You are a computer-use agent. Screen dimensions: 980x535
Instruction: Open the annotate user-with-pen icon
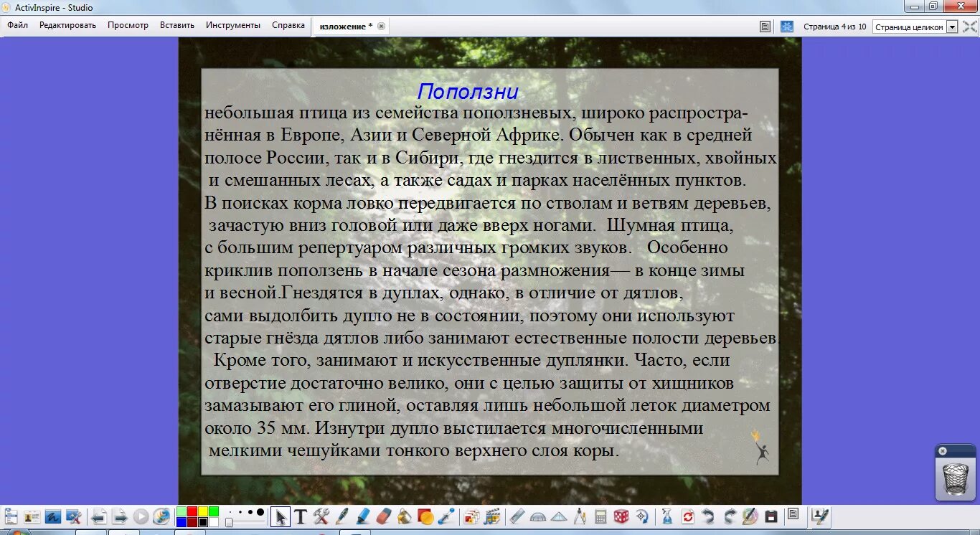point(820,516)
